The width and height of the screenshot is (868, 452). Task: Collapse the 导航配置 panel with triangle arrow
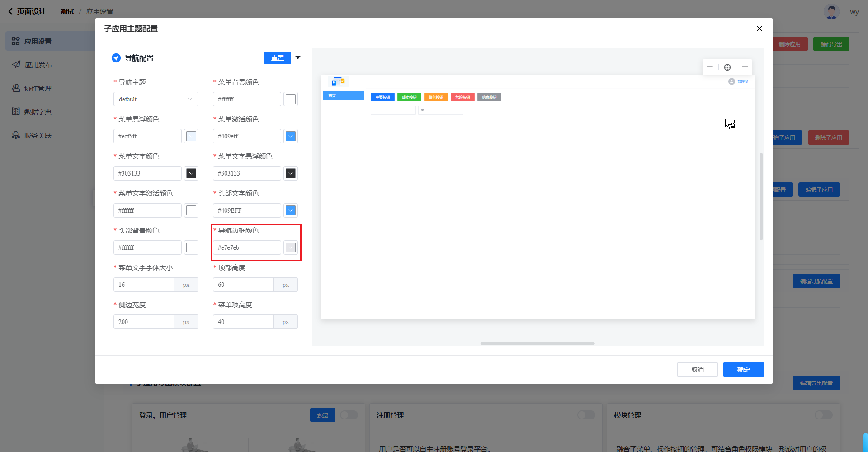[298, 57]
